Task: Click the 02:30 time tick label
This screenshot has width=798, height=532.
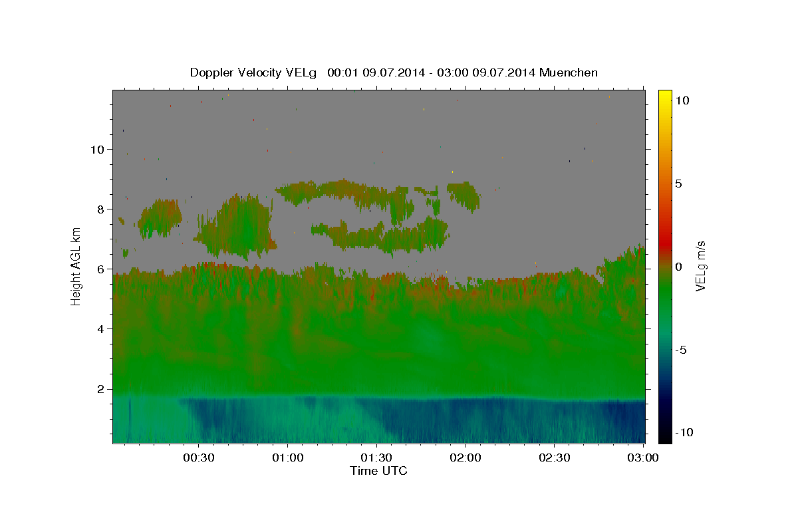Action: pos(555,458)
